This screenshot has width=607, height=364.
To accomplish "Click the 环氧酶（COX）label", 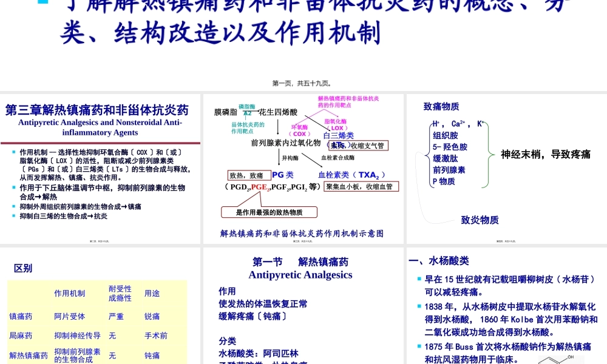I will pos(300,130).
